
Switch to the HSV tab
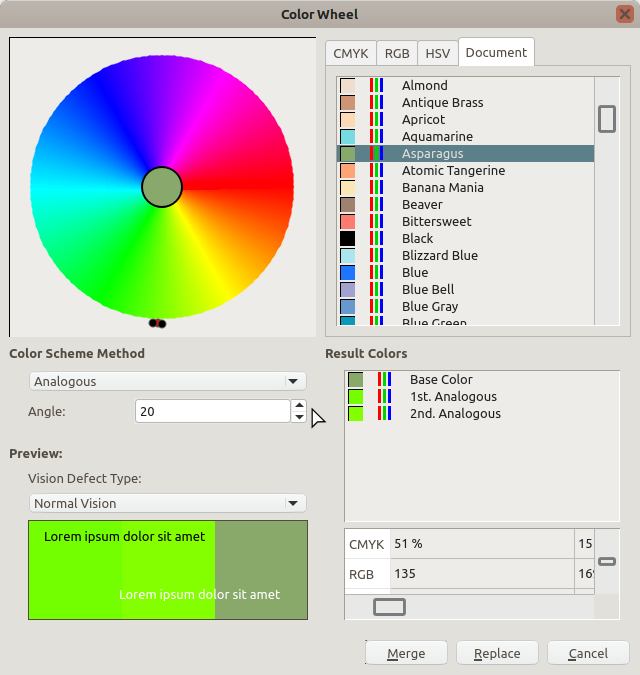437,53
